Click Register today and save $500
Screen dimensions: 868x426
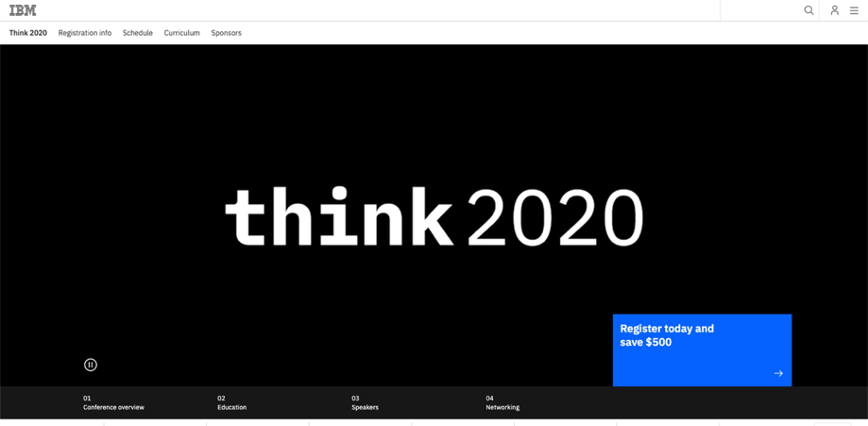pos(702,350)
